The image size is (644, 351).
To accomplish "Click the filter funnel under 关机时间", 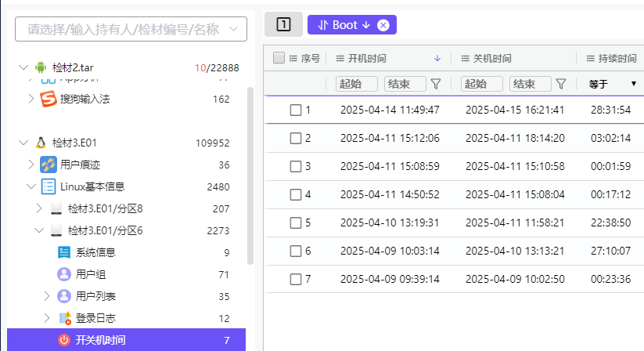I will point(561,84).
